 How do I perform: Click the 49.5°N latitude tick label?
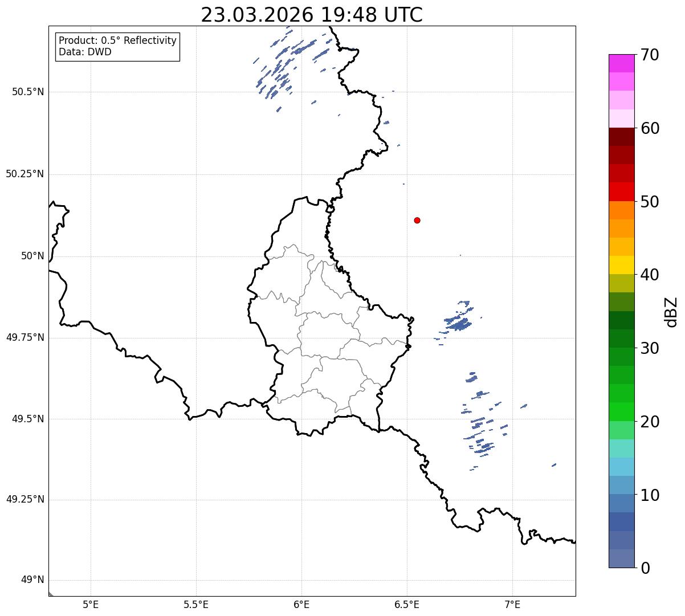click(x=27, y=419)
